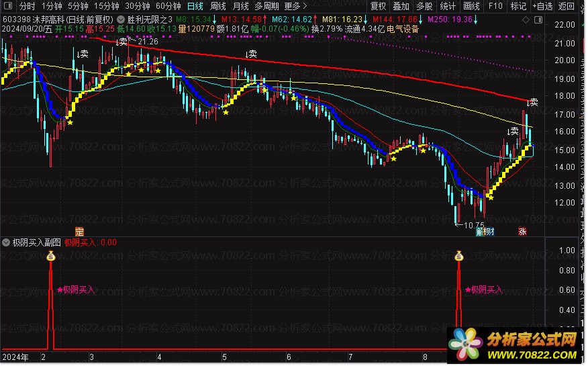The image size is (588, 366).
Task: Click the window layout icon at the start of the timeframe bar
Action: pos(7,6)
